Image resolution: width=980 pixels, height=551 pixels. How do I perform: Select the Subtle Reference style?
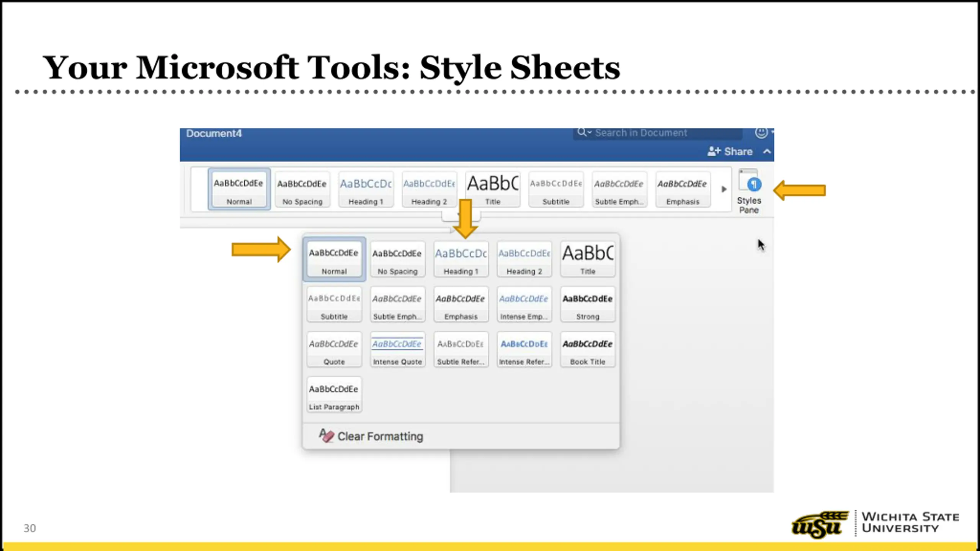(461, 349)
